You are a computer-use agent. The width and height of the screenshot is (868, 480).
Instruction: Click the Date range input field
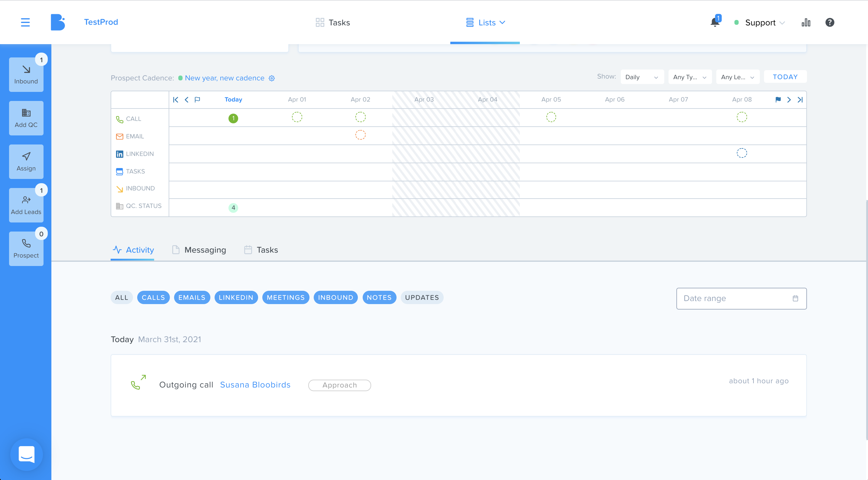click(x=741, y=298)
